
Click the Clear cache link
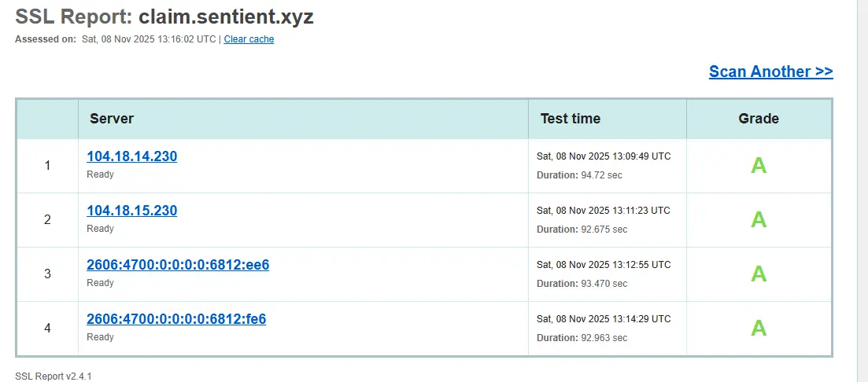pos(249,39)
